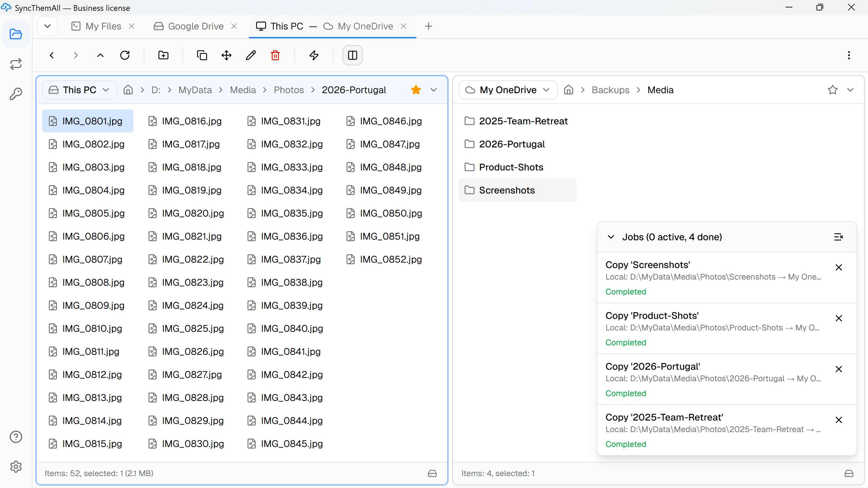Screen dimensions: 868x488
Task: Navigate to Backups in the breadcrumb
Action: pos(611,90)
